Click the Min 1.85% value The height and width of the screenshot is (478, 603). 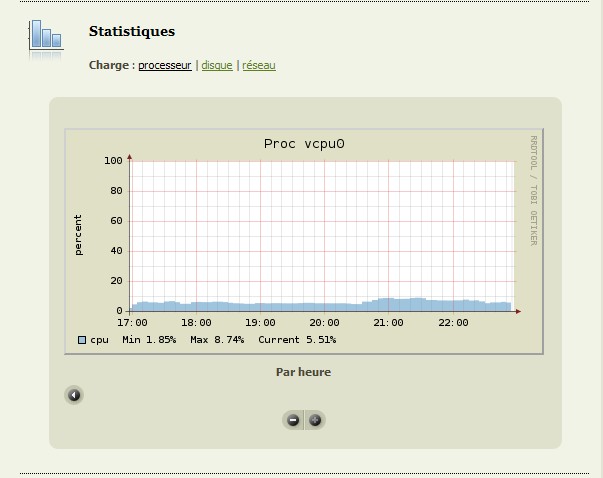(x=149, y=340)
